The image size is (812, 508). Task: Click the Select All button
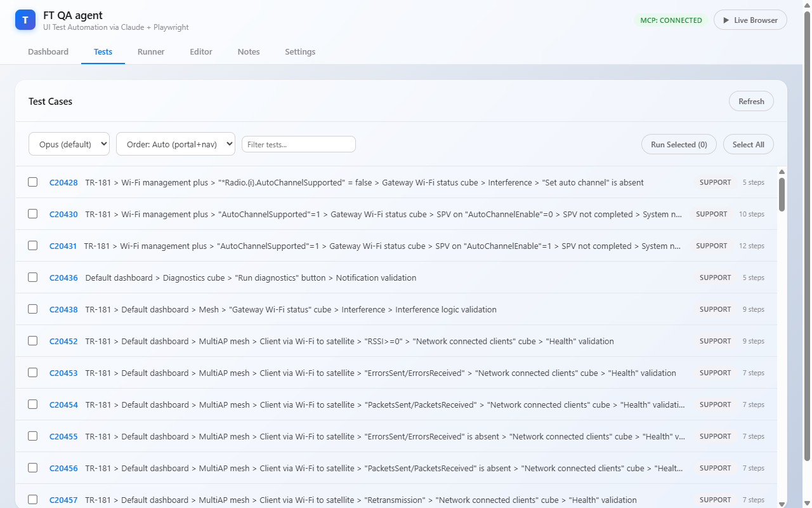[x=749, y=144]
